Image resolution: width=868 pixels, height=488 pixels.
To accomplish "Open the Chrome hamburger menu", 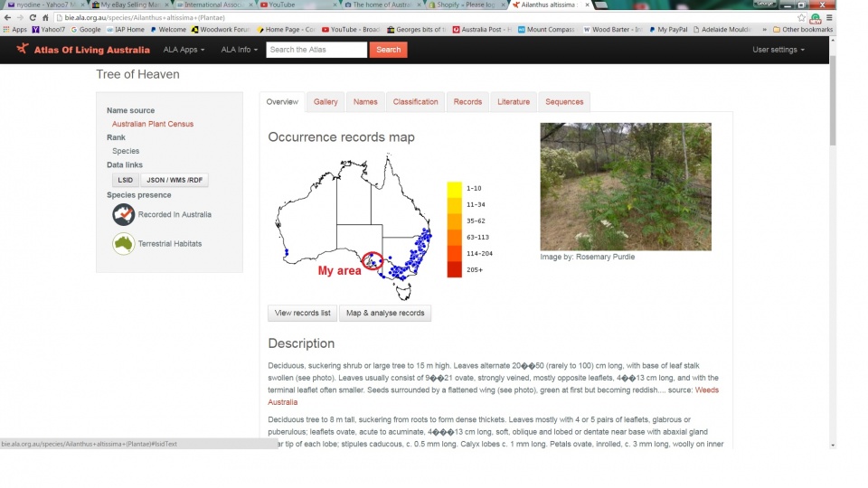I will pyautogui.click(x=828, y=17).
